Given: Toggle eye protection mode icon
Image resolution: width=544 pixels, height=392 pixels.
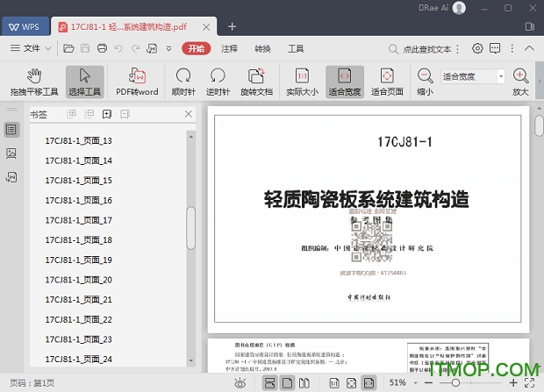Looking at the screenshot, I should pos(240,383).
